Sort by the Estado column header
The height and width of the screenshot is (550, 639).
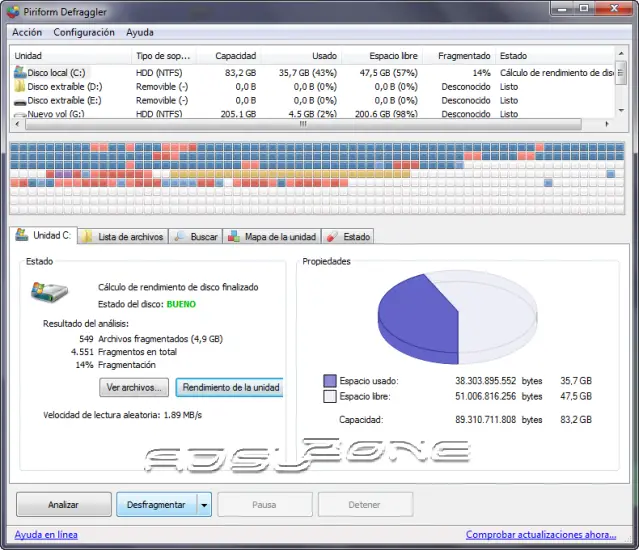555,56
